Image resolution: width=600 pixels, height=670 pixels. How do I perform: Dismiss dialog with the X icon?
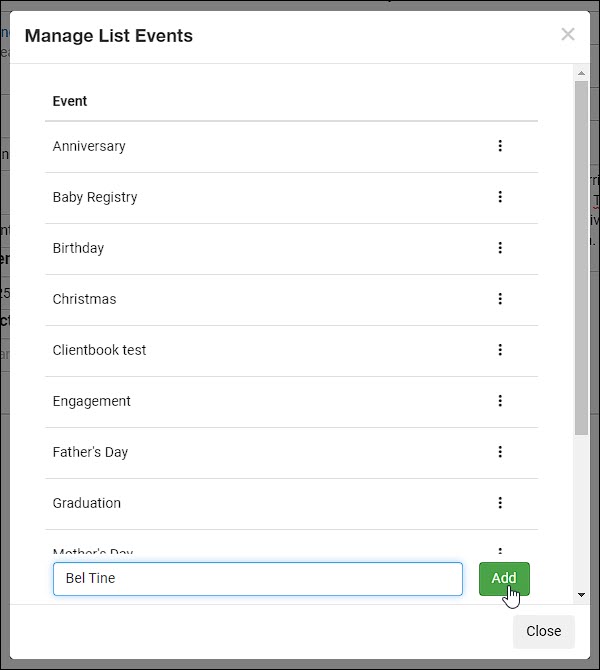click(x=568, y=34)
